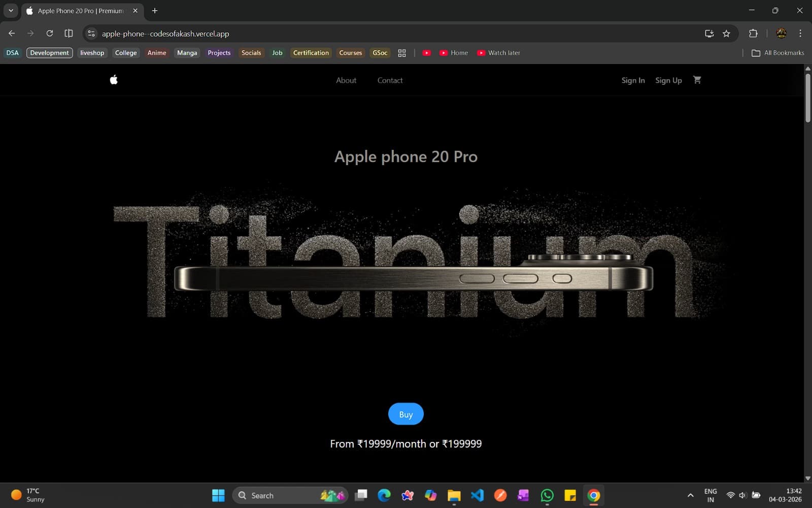Open Visual Studio Code from taskbar

(x=477, y=495)
